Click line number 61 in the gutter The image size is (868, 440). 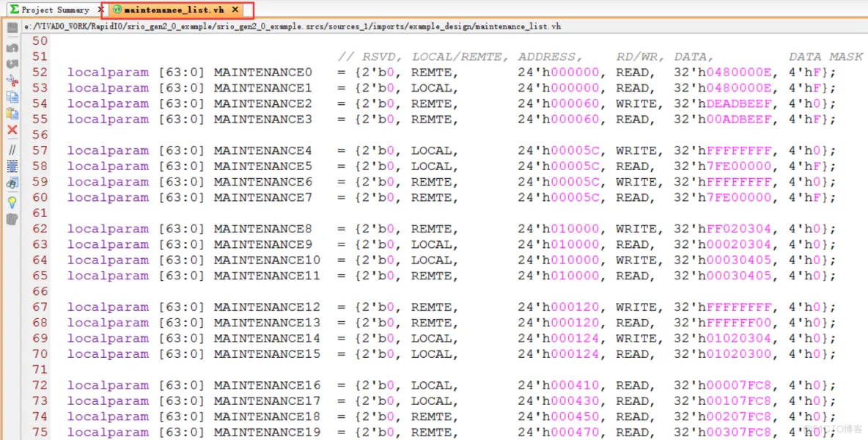(40, 213)
